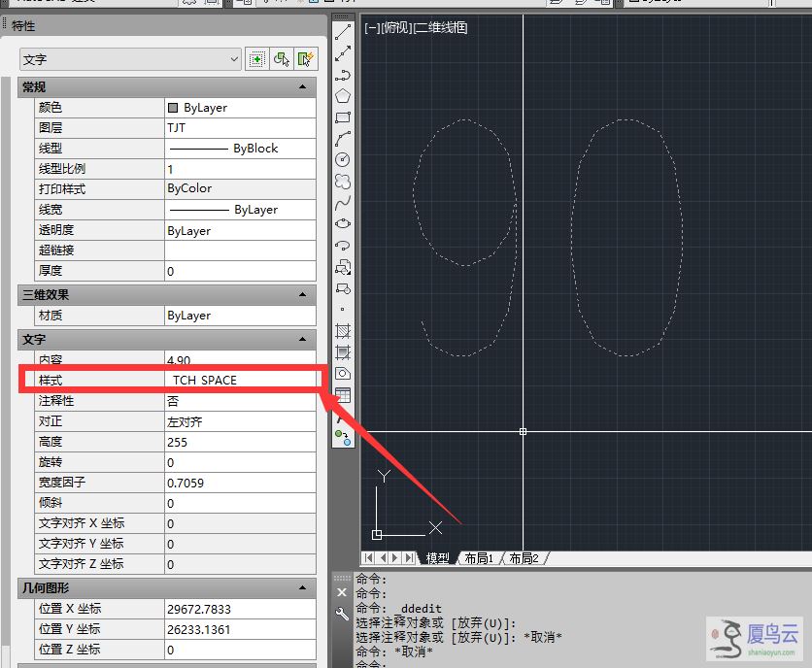Image resolution: width=812 pixels, height=668 pixels.
Task: Select the Construction Line tool
Action: [343, 53]
